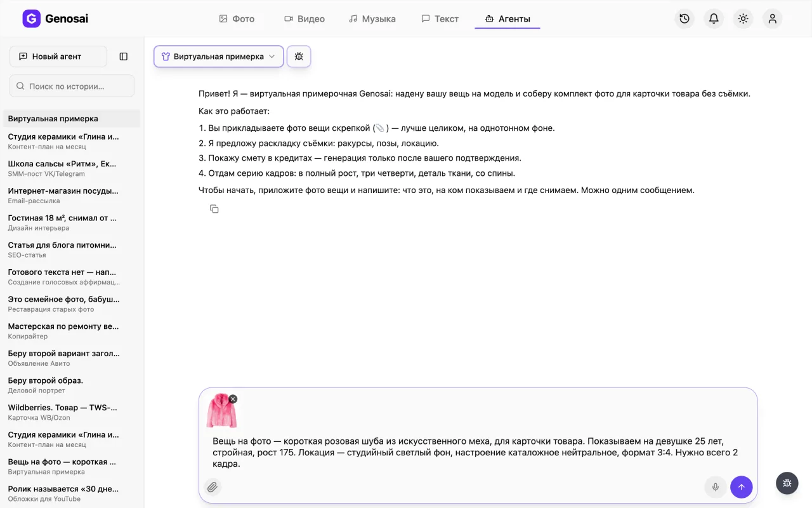Open the history clock icon
The image size is (812, 508).
tap(684, 19)
